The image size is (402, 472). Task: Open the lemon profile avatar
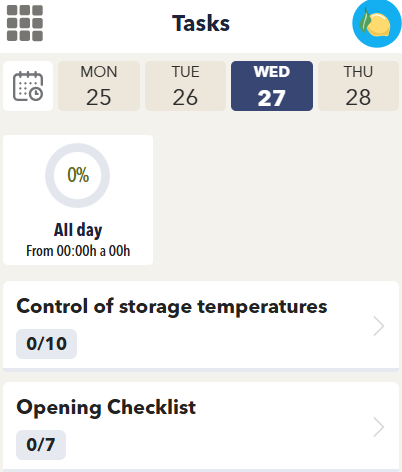[377, 23]
